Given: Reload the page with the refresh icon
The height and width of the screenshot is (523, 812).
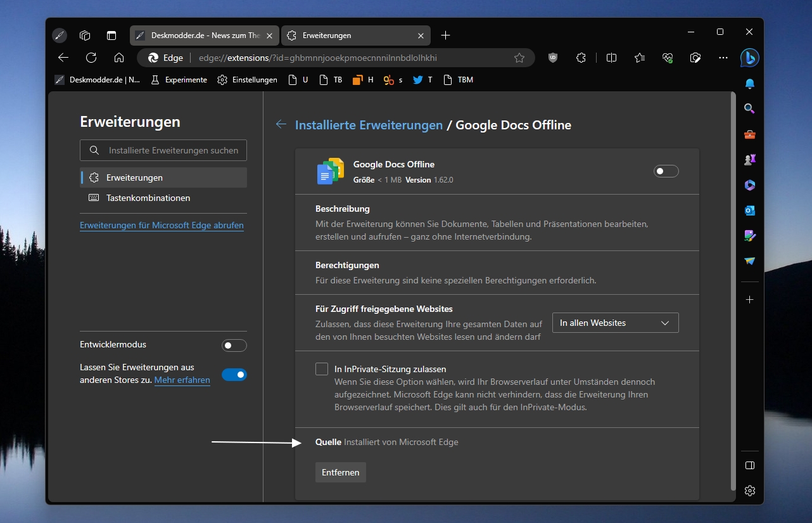Looking at the screenshot, I should click(x=91, y=58).
